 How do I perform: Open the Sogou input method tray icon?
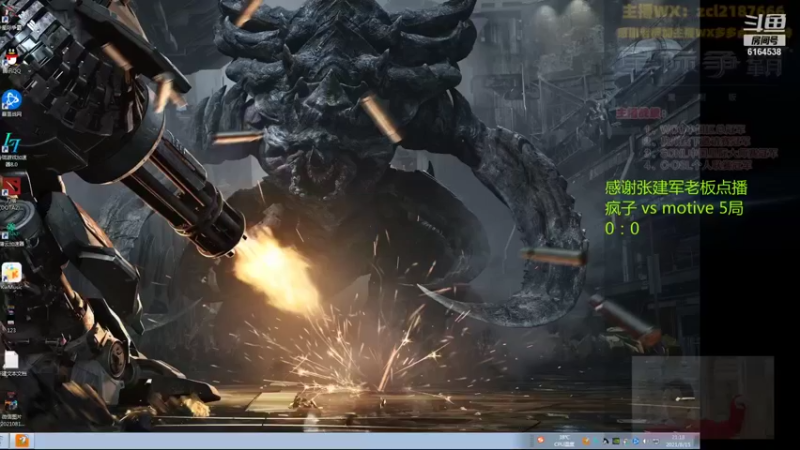pyautogui.click(x=540, y=440)
